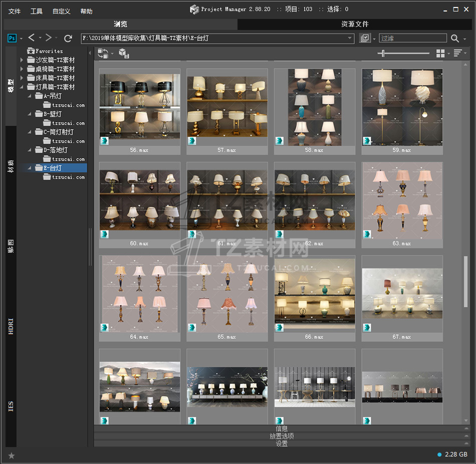Image resolution: width=476 pixels, height=464 pixels.
Task: Open the 工具 menu
Action: pyautogui.click(x=37, y=11)
